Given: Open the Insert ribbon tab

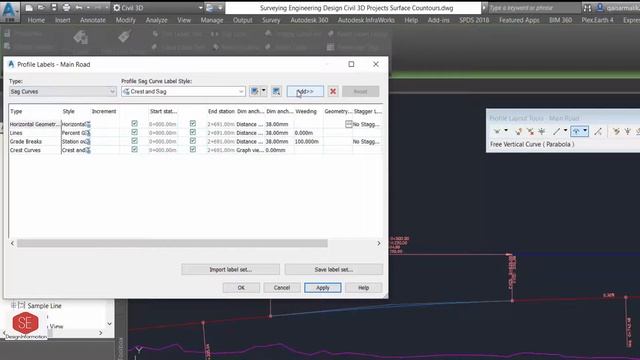Looking at the screenshot, I should [62, 20].
